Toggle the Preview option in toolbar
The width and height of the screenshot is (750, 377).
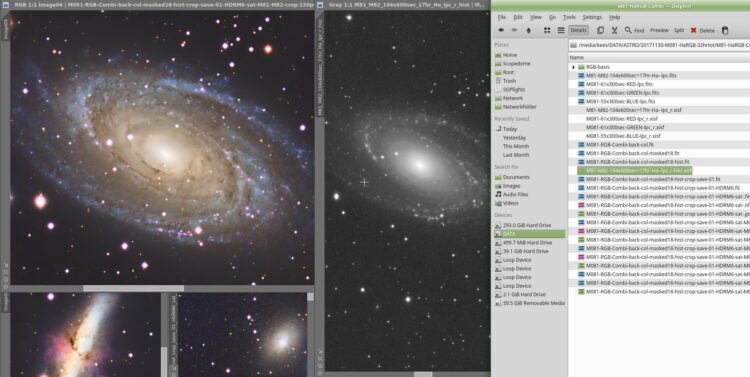[659, 30]
